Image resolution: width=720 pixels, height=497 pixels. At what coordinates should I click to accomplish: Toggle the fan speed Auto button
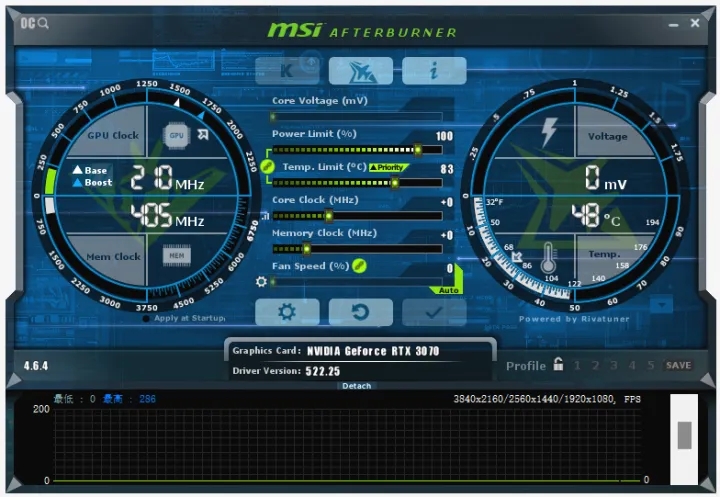[x=448, y=290]
